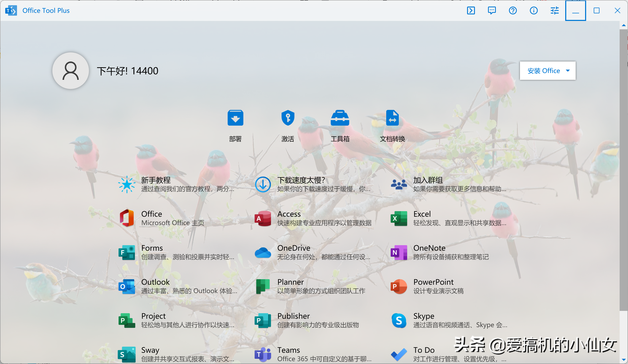Launch the Outlook app icon
The image size is (628, 364).
coord(127,286)
